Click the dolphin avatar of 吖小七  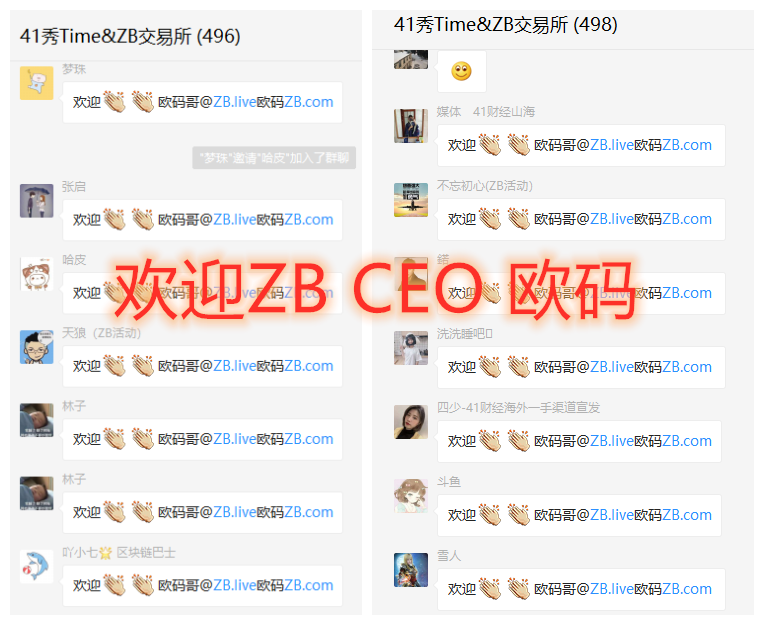click(37, 567)
